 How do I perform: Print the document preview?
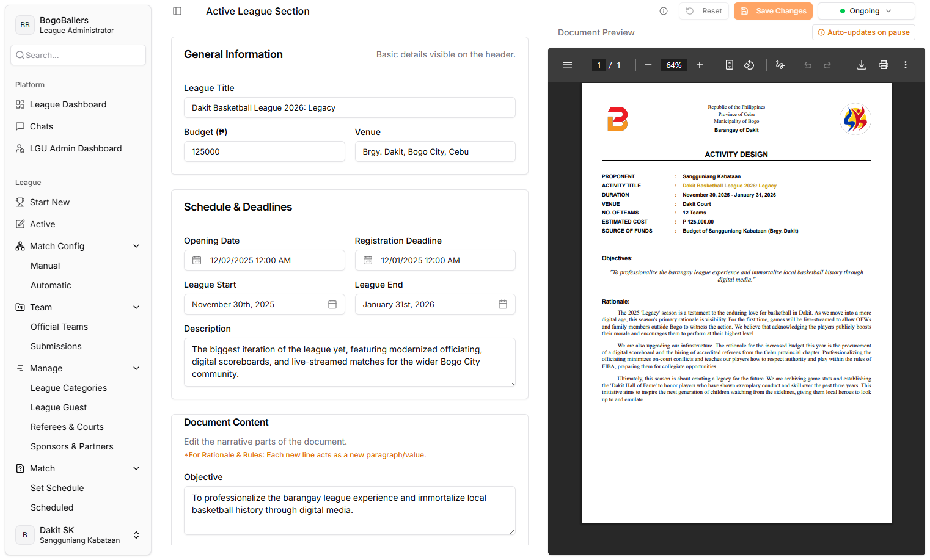point(884,65)
